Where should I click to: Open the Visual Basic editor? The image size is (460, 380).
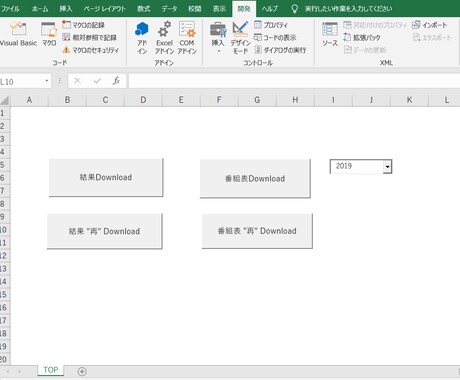(18, 34)
